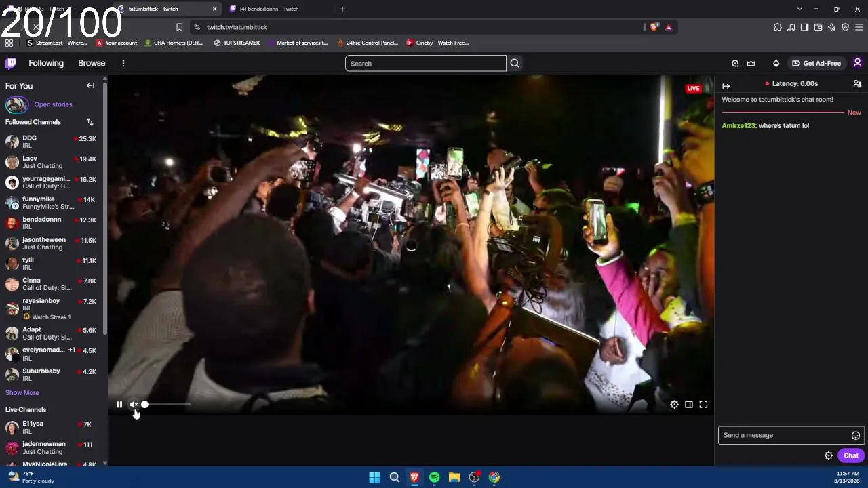Image resolution: width=868 pixels, height=488 pixels.
Task: Open Brave Shields lion icon
Action: (654, 27)
